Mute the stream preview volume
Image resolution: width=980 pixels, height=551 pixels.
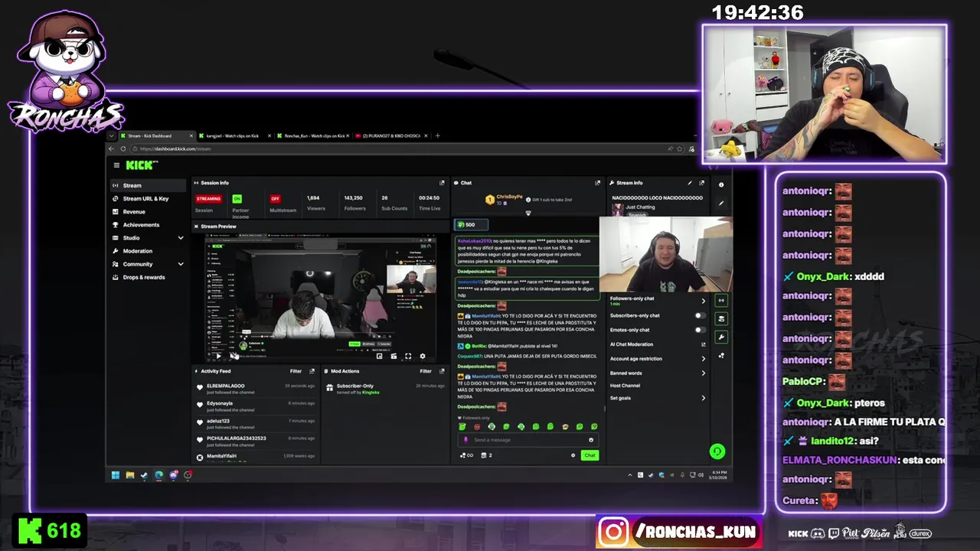[x=233, y=356]
